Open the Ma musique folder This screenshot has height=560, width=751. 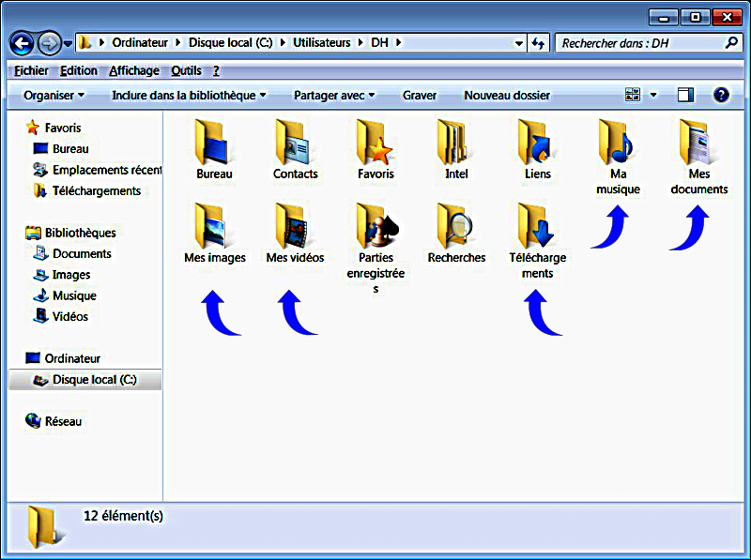617,143
